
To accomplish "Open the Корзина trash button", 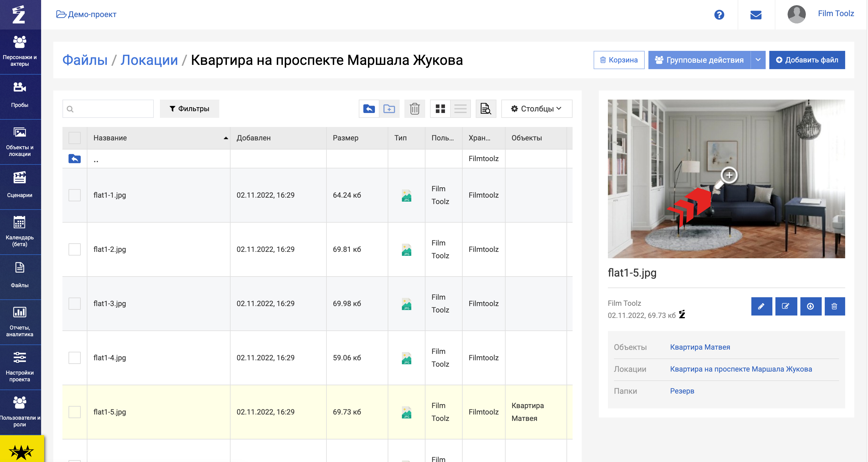I will coord(619,60).
